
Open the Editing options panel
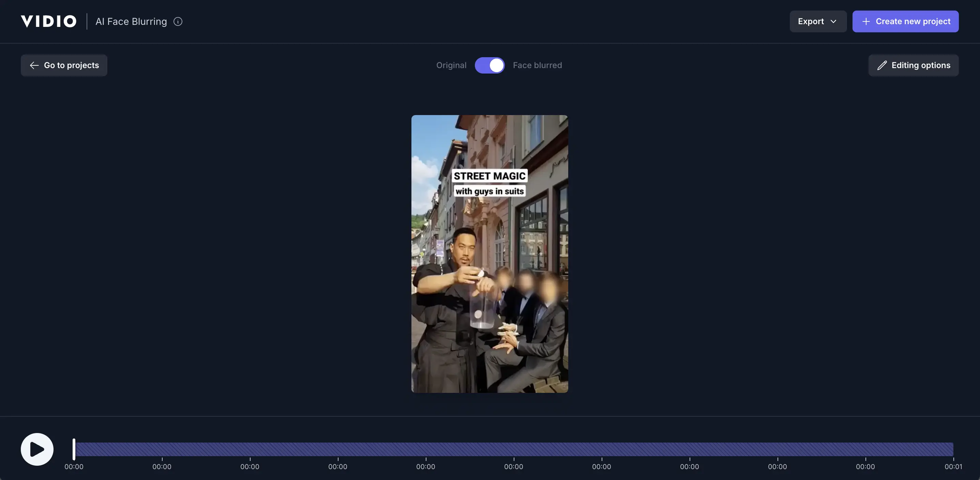[x=914, y=65]
